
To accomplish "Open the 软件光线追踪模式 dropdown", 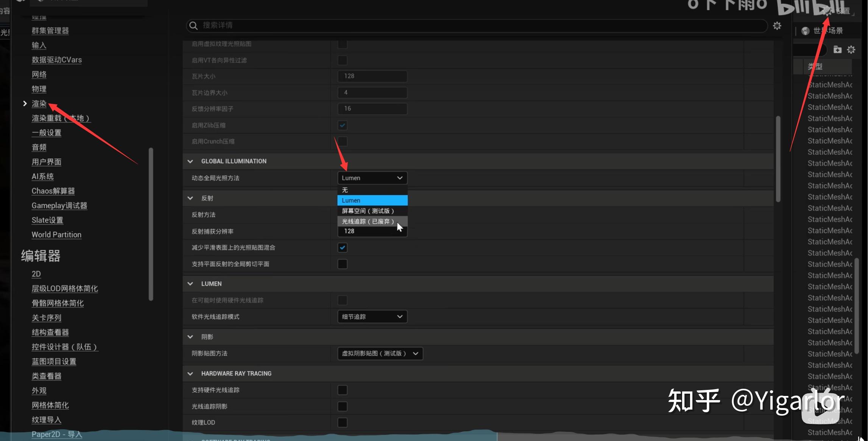I will [x=372, y=317].
